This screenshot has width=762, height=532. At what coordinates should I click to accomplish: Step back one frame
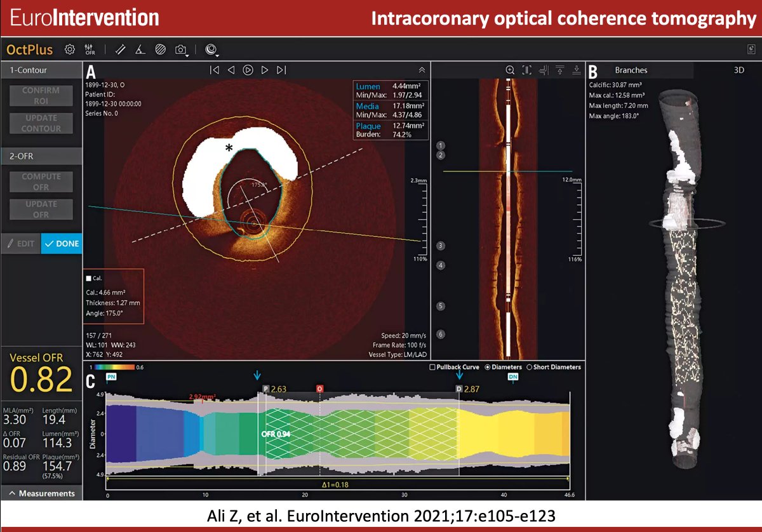pyautogui.click(x=231, y=70)
